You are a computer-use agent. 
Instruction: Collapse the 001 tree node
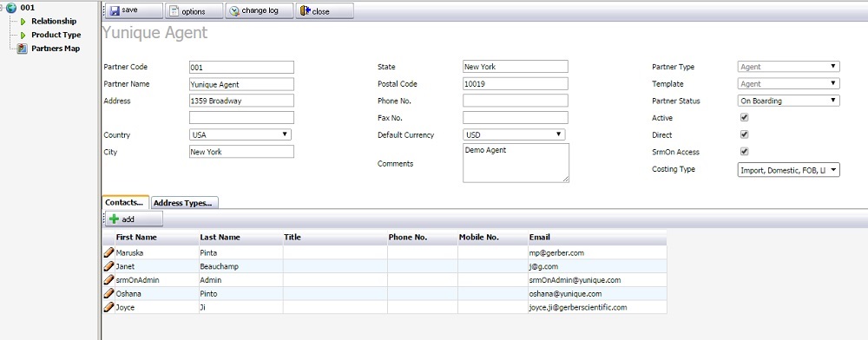pos(3,8)
